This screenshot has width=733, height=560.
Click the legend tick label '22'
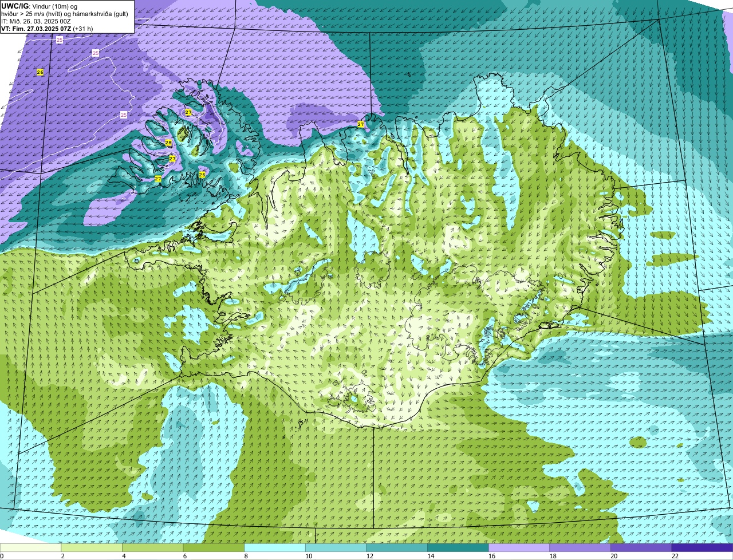[675, 556]
